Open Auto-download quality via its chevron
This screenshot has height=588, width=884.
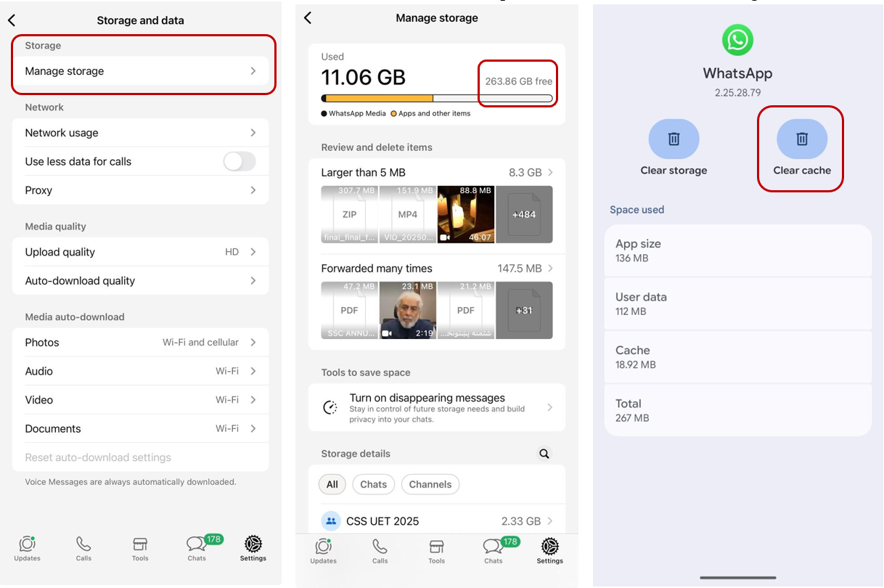[x=253, y=280]
